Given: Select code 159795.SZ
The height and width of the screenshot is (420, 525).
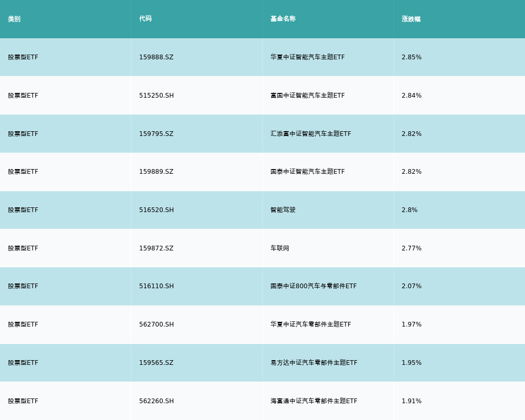Looking at the screenshot, I should [156, 134].
